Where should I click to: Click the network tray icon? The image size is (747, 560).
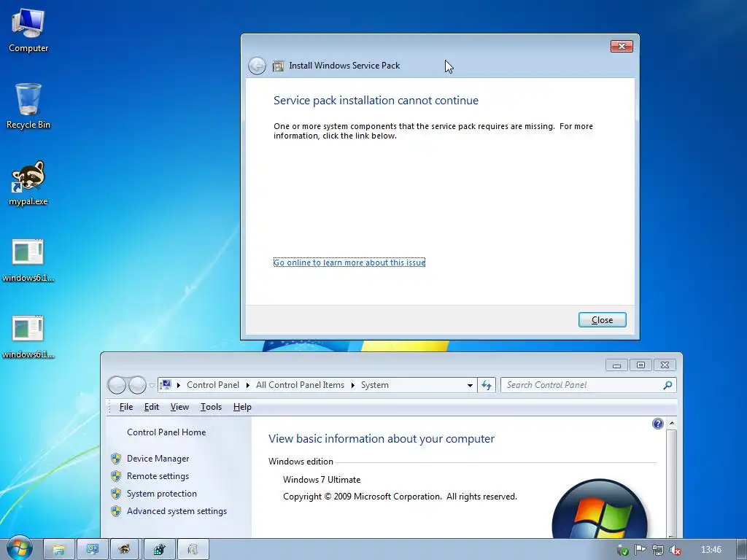click(x=657, y=550)
